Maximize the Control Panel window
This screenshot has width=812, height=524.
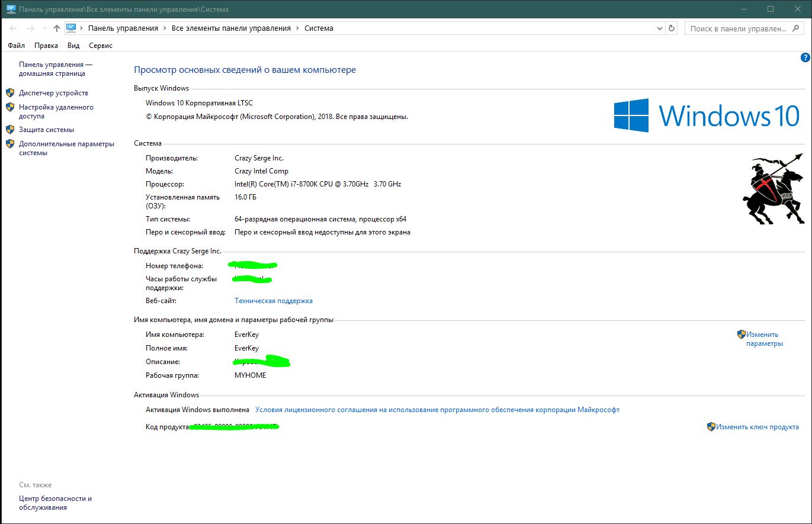pos(771,9)
